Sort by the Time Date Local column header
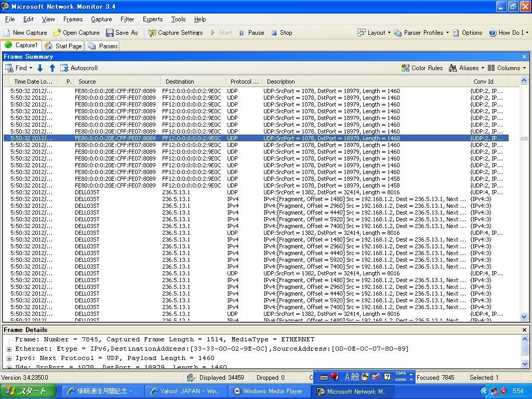The image size is (532, 399). pos(33,82)
